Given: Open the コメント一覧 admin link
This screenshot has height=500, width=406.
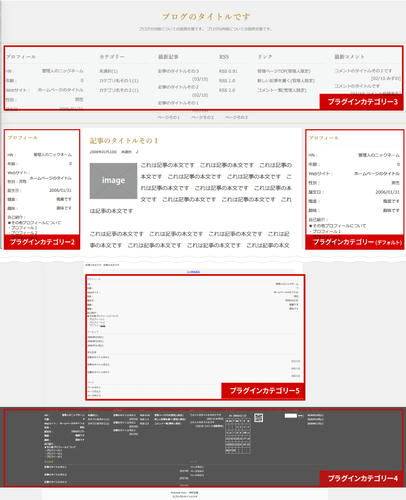Looking at the screenshot, I should pos(282,90).
